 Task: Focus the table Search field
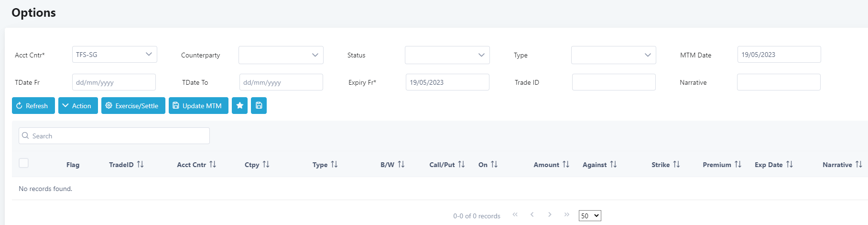point(114,136)
